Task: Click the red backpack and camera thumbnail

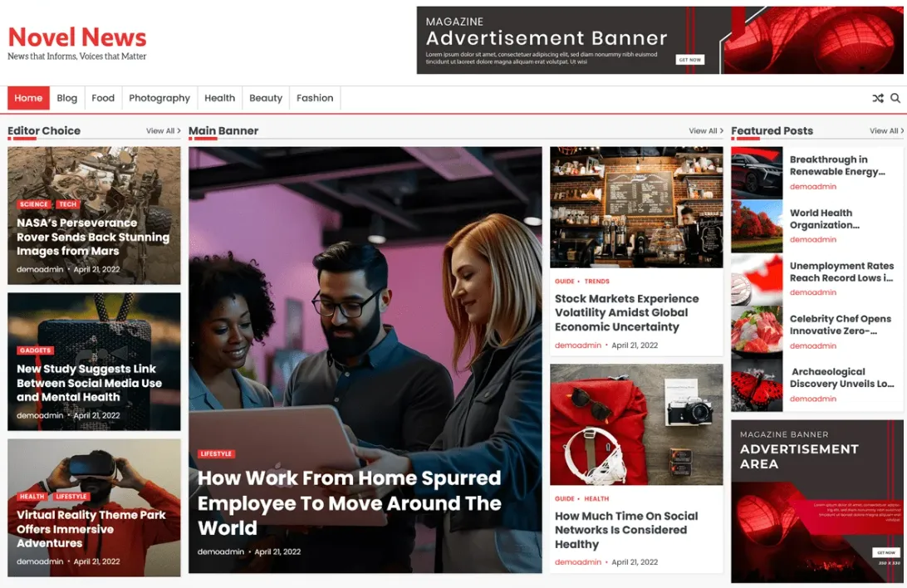Action: (636, 424)
